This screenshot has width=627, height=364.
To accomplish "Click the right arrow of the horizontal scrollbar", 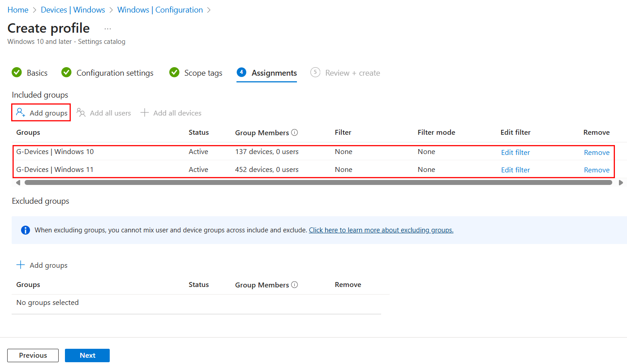I will (621, 183).
